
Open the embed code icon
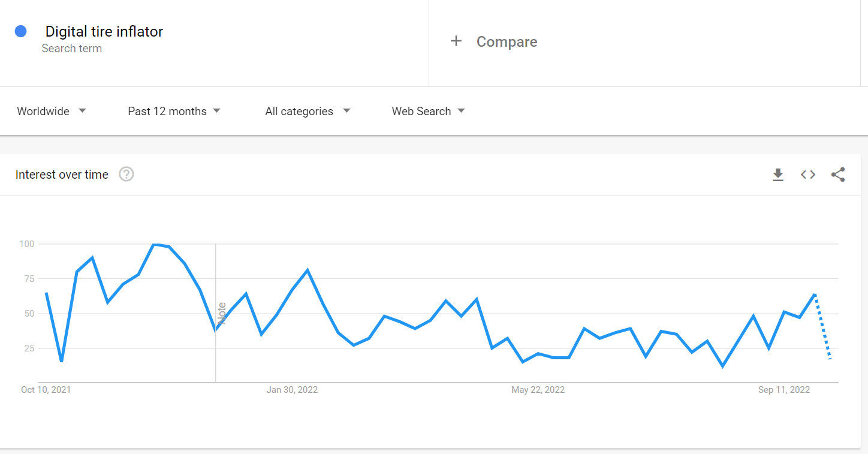coord(808,175)
